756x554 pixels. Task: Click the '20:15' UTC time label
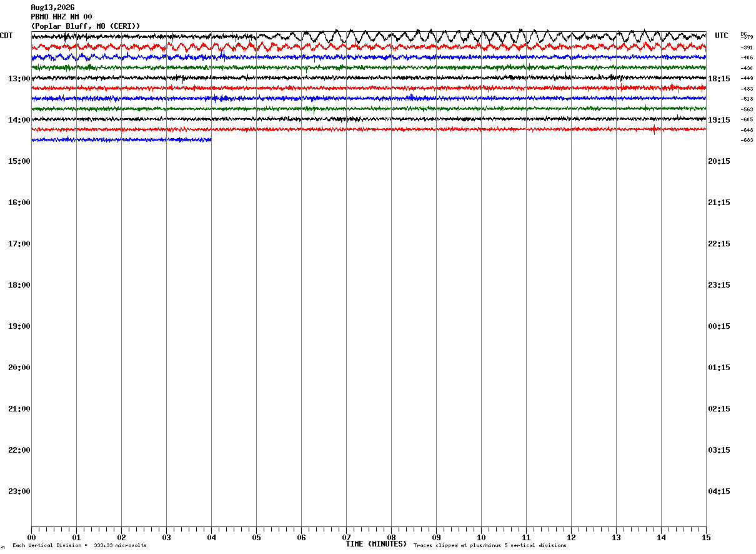tap(719, 161)
